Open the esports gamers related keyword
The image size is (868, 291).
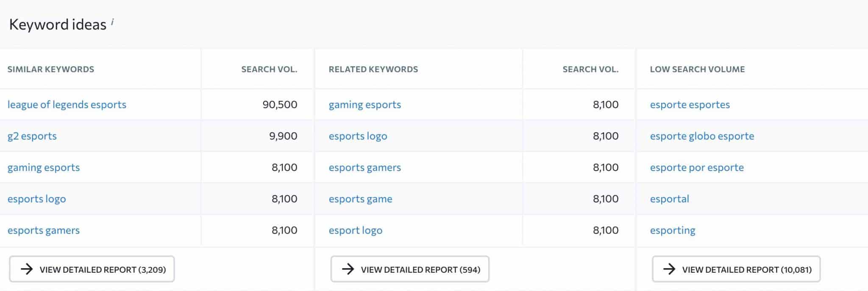pyautogui.click(x=365, y=167)
